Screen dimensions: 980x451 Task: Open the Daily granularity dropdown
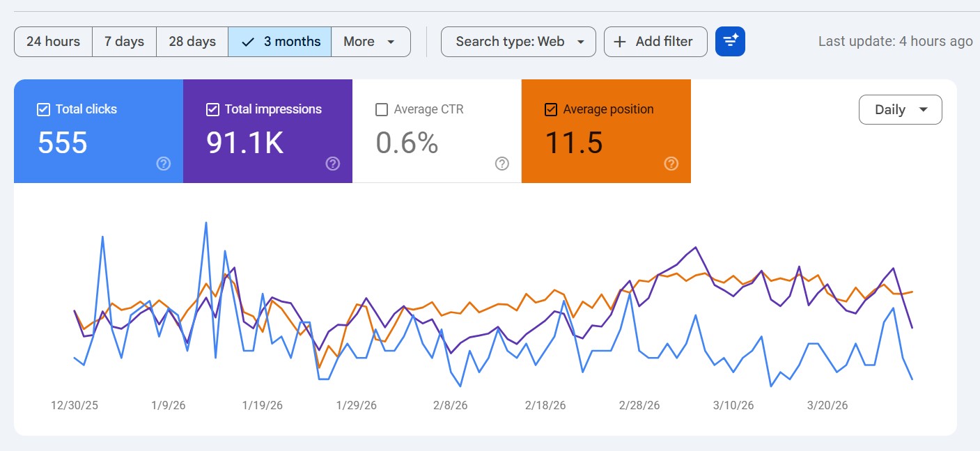tap(900, 109)
